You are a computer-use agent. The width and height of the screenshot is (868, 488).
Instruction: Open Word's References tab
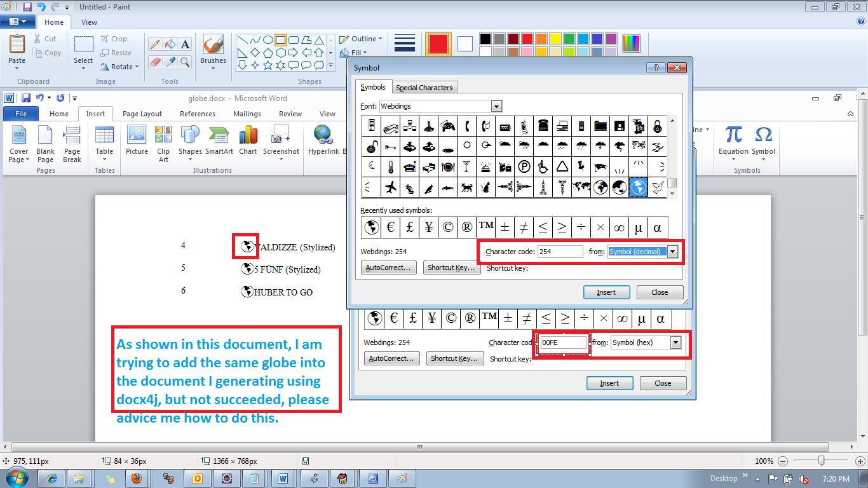point(198,114)
